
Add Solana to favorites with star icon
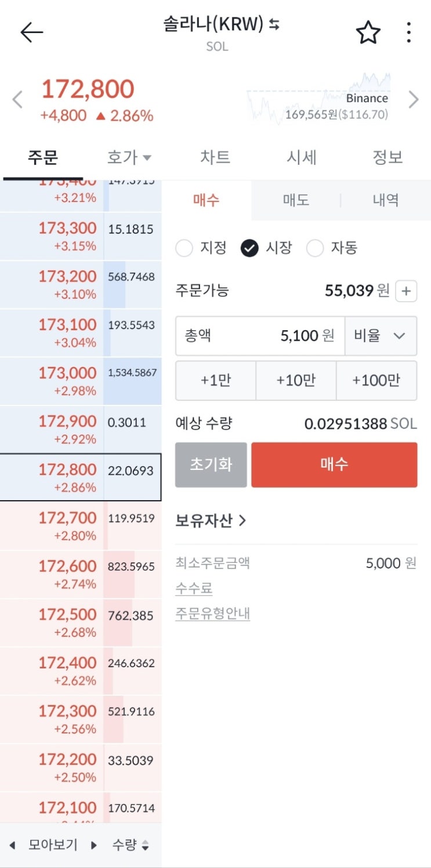[368, 32]
